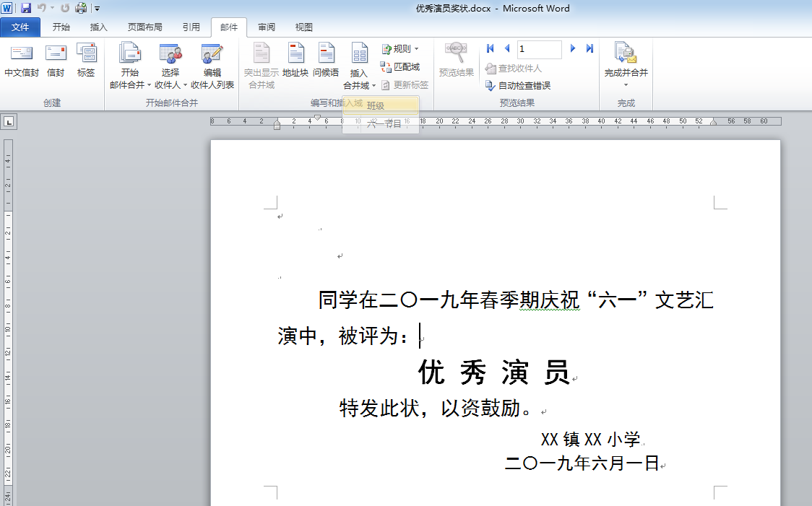This screenshot has width=812, height=506.
Task: Open 开始邮件合并 dropdown
Action: (130, 66)
